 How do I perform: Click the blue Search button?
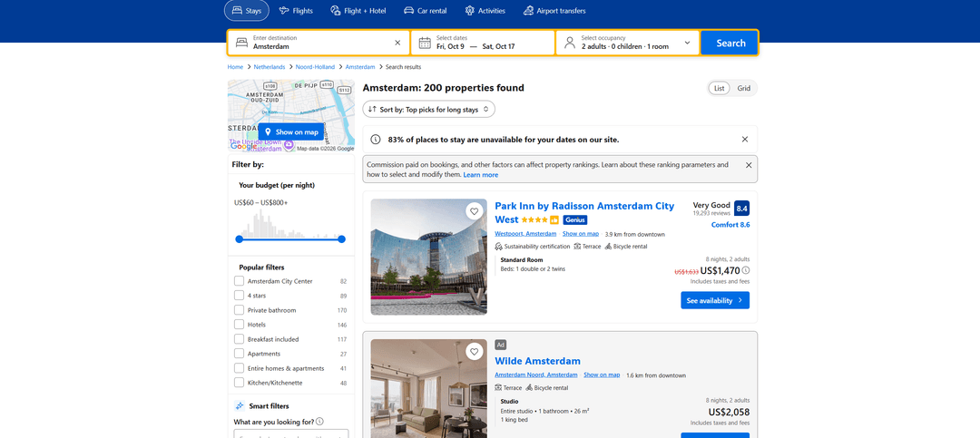(x=730, y=44)
